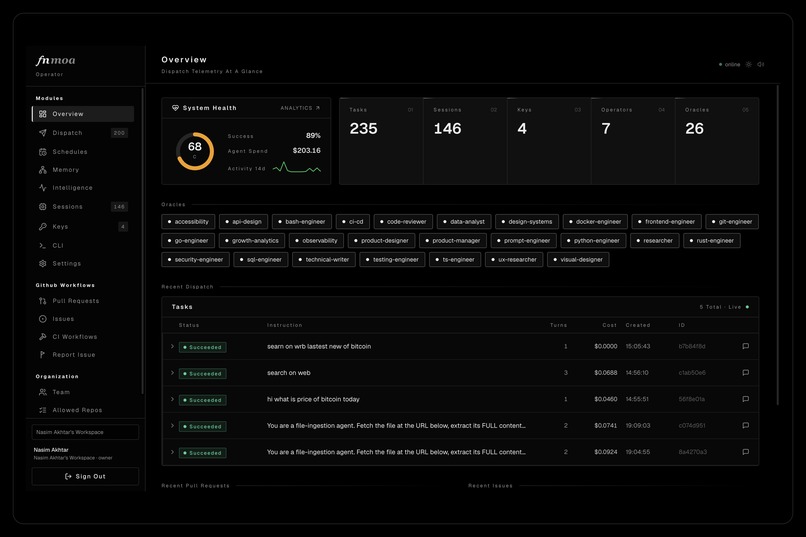Image resolution: width=806 pixels, height=537 pixels.
Task: Expand the file-ingestion task created 19:09:03
Action: (x=172, y=426)
